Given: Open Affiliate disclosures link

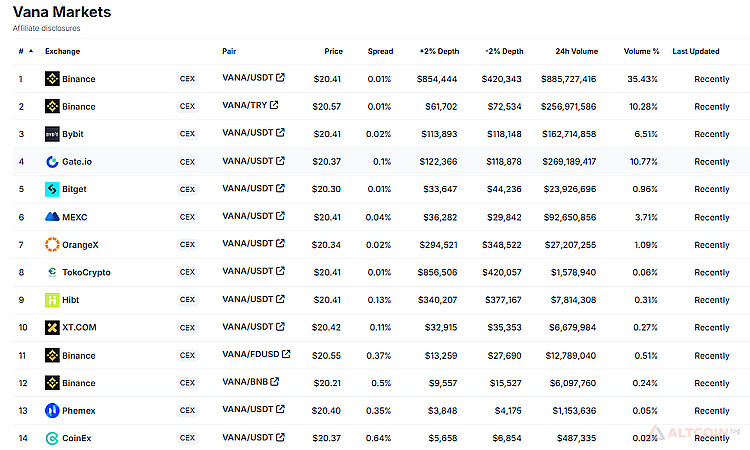Looking at the screenshot, I should 46,29.
